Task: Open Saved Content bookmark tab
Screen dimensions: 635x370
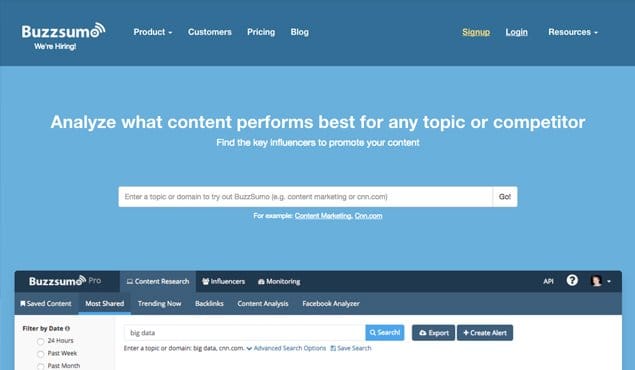Action: pyautogui.click(x=46, y=304)
